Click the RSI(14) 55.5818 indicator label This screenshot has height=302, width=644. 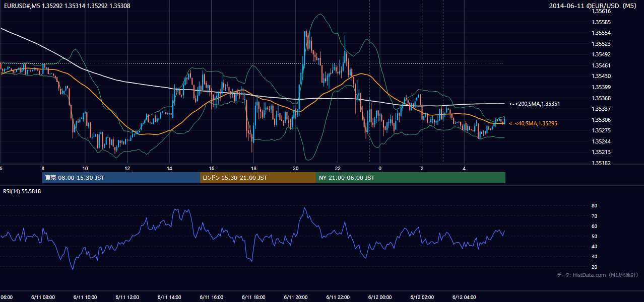pos(22,191)
